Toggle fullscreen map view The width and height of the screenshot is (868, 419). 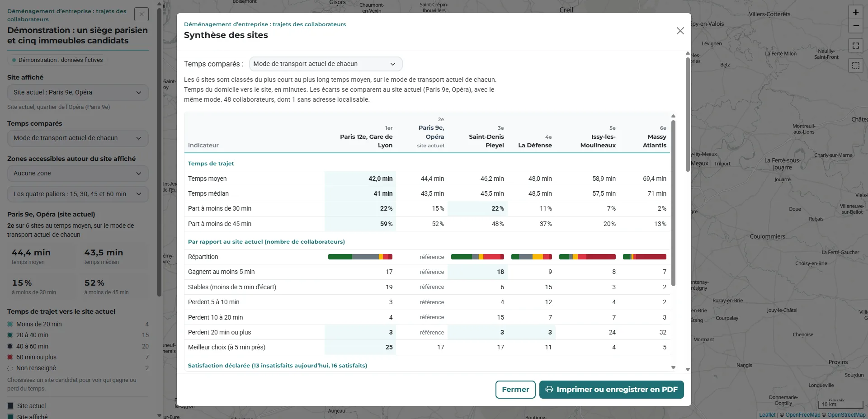pyautogui.click(x=856, y=46)
